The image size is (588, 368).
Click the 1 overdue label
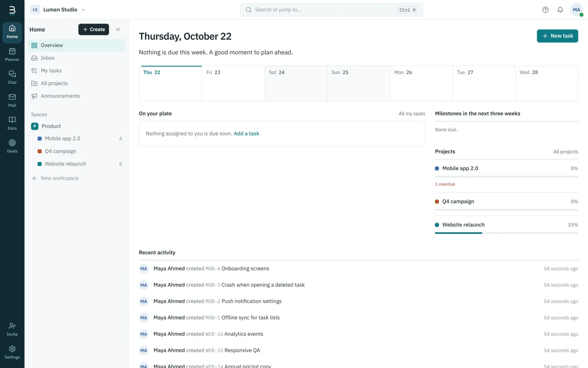point(445,184)
